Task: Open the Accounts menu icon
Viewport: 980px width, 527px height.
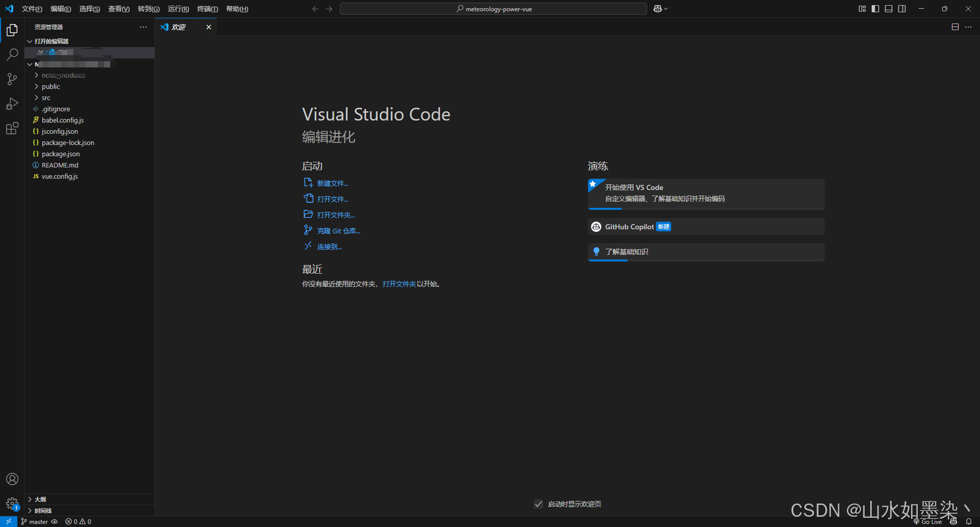Action: (x=12, y=479)
